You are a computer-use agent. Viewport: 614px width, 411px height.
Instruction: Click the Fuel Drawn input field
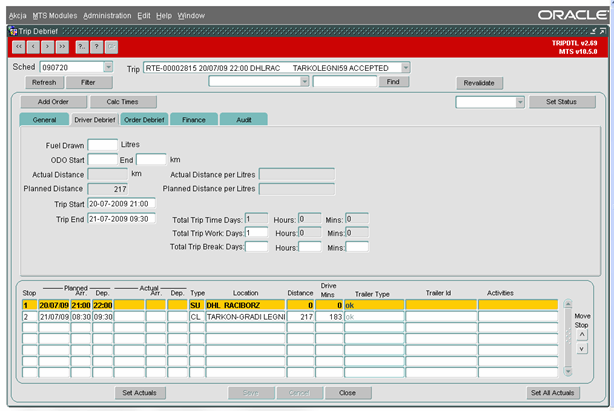103,145
